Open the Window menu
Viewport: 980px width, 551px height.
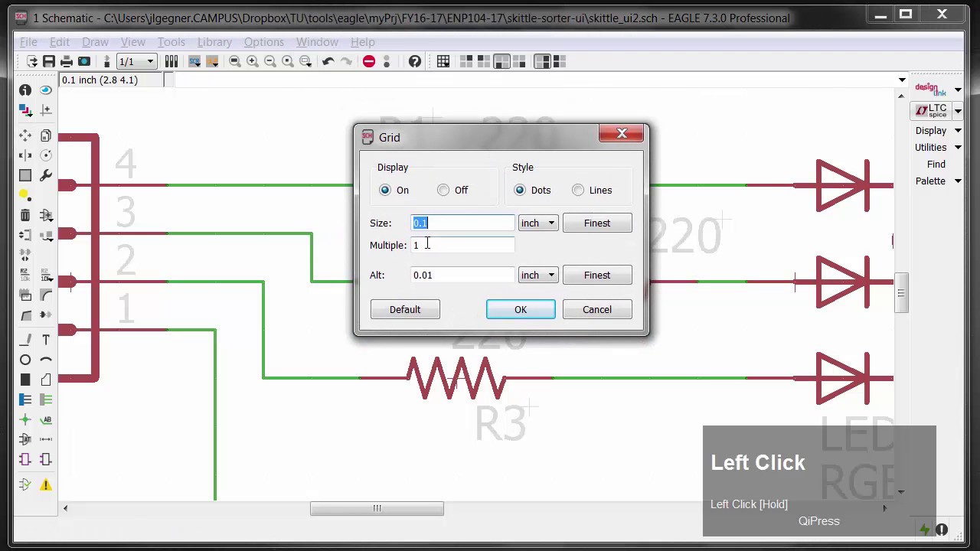point(317,42)
